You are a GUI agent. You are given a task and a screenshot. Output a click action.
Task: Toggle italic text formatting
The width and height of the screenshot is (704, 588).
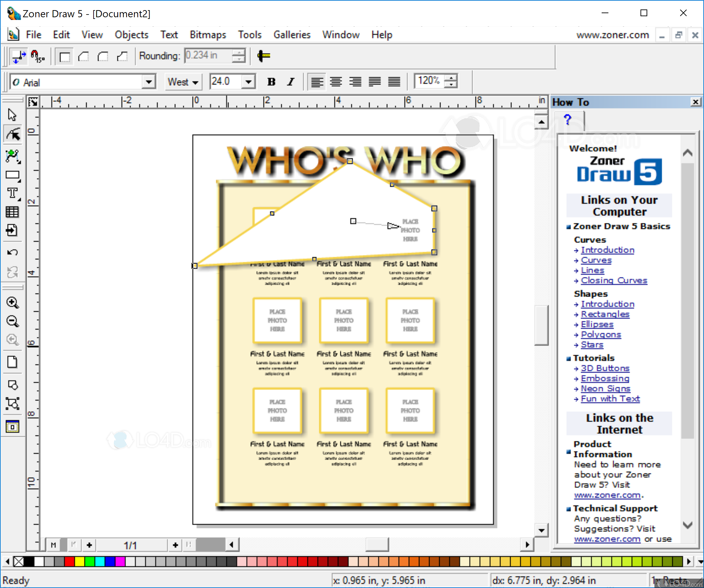coord(290,81)
